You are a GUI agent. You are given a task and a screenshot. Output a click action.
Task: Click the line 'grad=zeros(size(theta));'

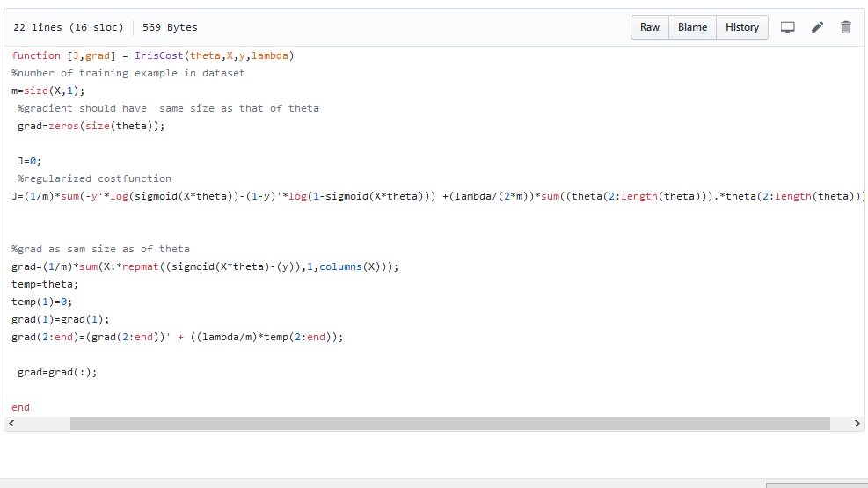tap(91, 126)
